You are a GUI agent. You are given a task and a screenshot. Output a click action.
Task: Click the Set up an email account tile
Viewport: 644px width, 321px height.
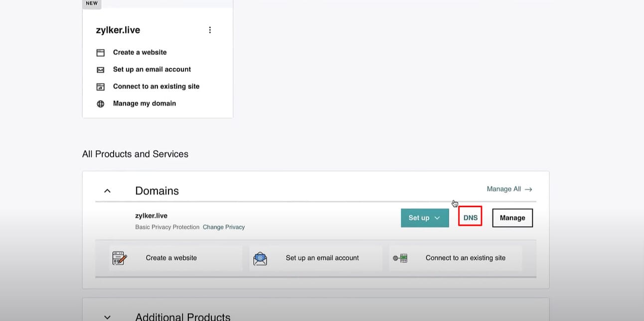[x=316, y=258]
